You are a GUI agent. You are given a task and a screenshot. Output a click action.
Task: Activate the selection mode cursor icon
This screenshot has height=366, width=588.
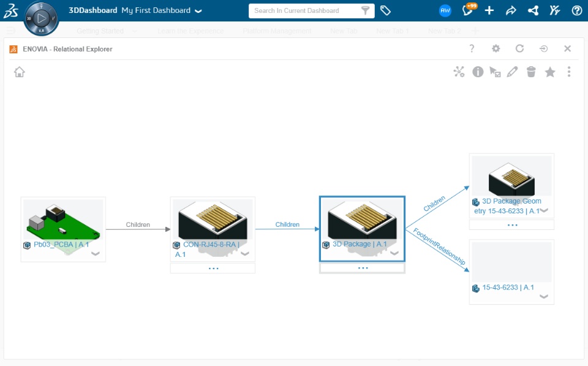tap(495, 72)
